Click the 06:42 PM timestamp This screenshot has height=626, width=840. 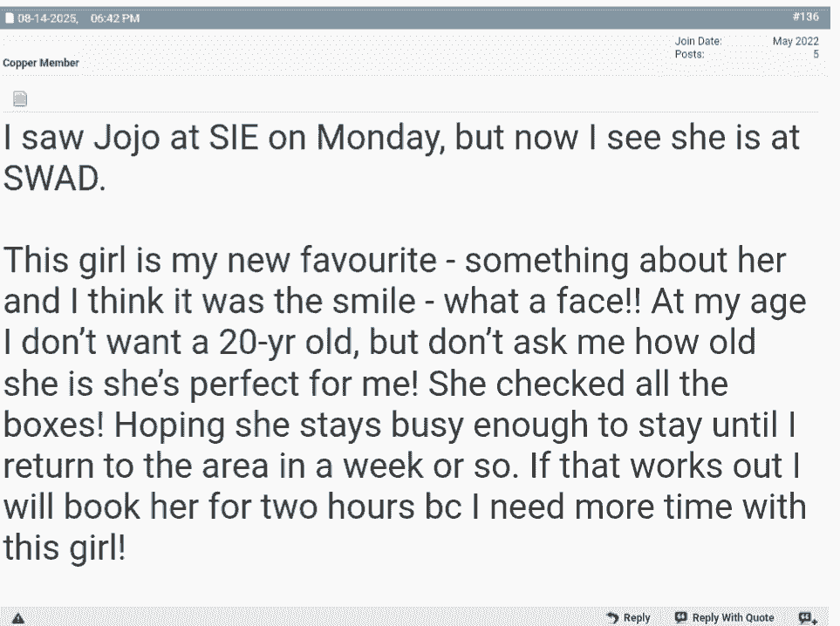click(x=115, y=18)
